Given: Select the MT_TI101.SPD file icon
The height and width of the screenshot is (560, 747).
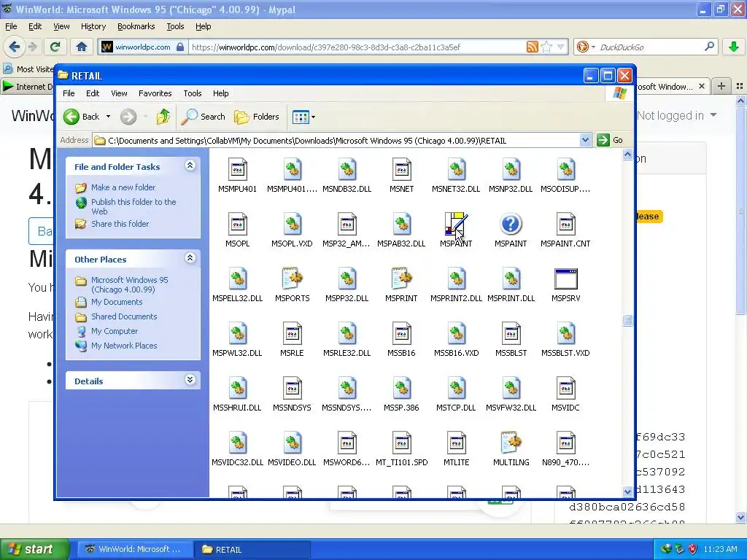Looking at the screenshot, I should (x=401, y=443).
